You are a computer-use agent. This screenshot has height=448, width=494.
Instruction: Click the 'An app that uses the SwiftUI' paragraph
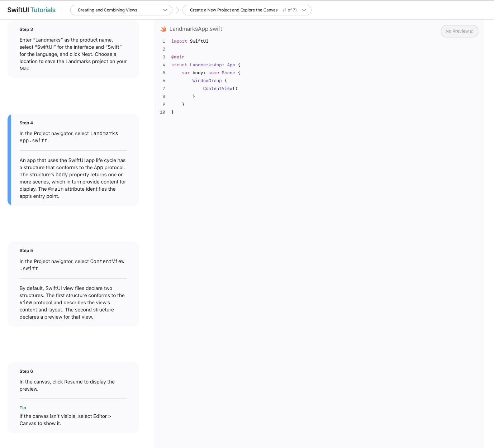[73, 178]
